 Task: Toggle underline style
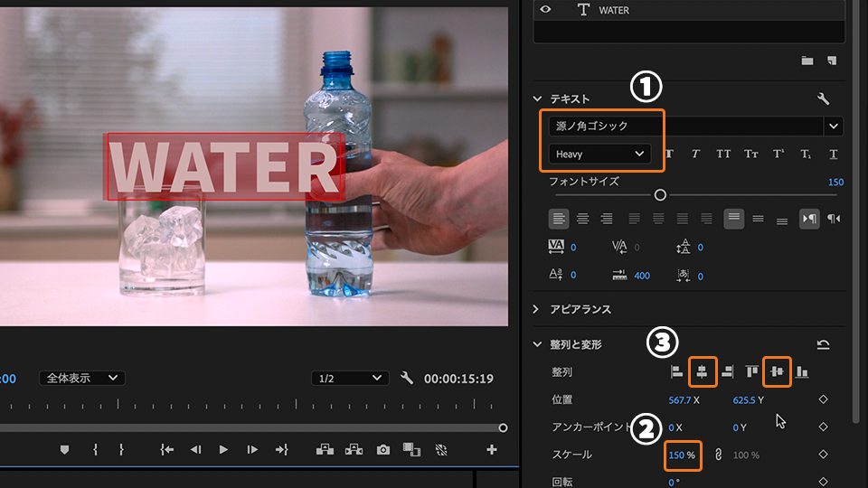coord(833,154)
